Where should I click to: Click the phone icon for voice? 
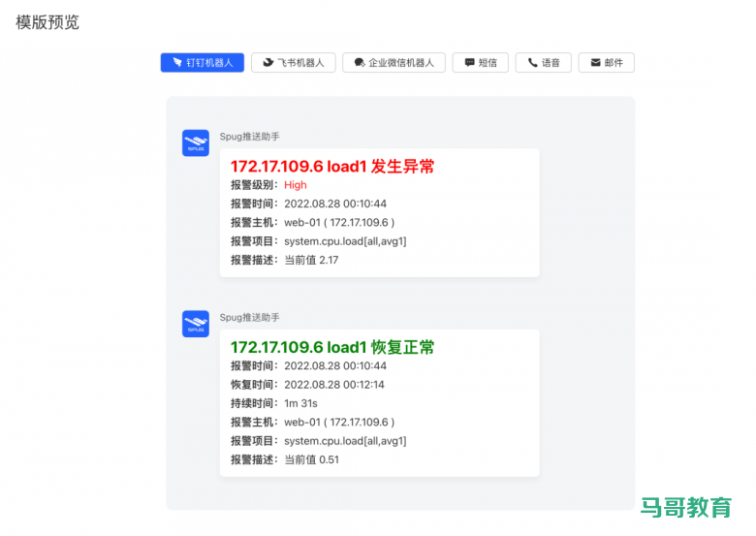pos(532,63)
